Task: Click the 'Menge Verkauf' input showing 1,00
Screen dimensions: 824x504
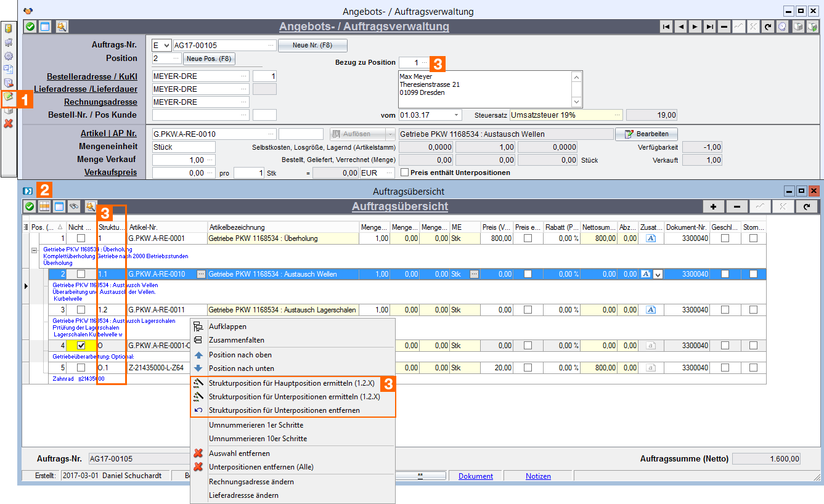Action: [x=183, y=160]
